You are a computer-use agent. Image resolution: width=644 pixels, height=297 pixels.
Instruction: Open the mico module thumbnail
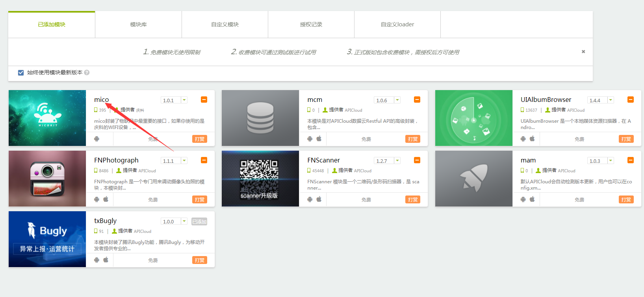pos(47,118)
